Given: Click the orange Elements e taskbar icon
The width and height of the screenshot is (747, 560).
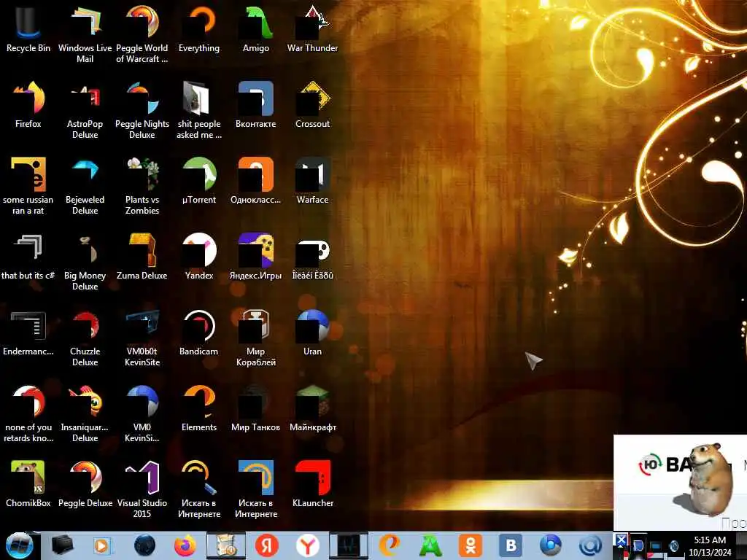Looking at the screenshot, I should tap(390, 545).
